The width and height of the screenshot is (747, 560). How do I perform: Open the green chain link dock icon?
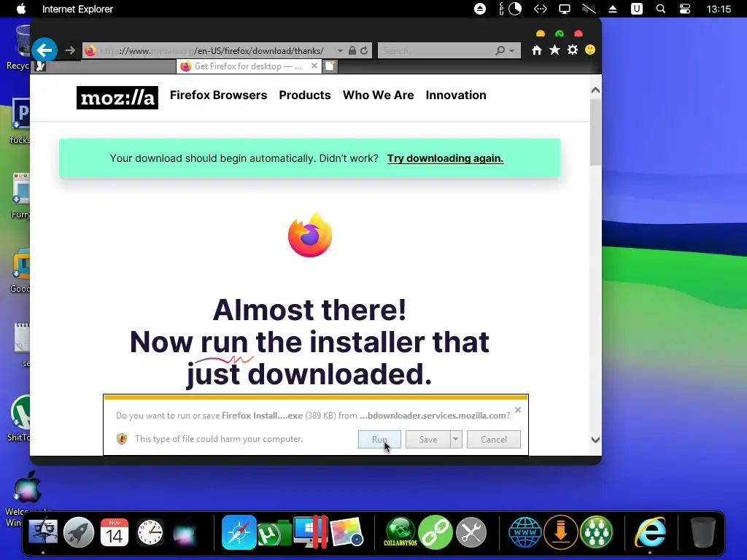436,532
